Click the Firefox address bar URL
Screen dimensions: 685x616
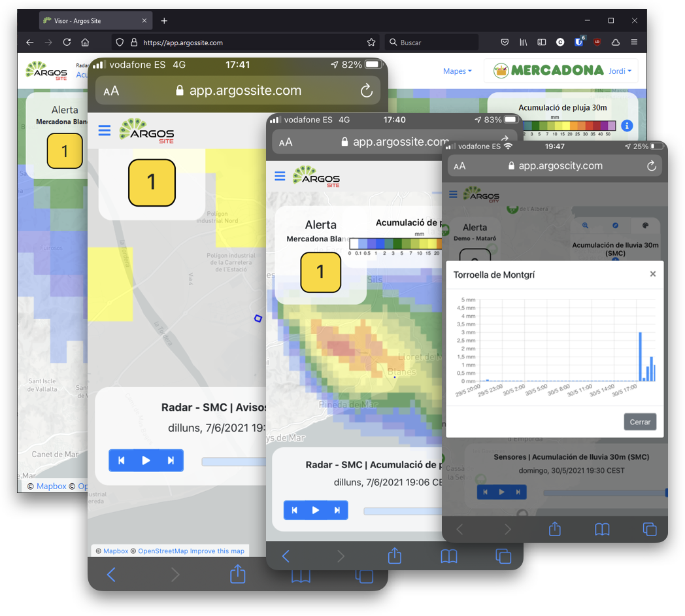(183, 43)
